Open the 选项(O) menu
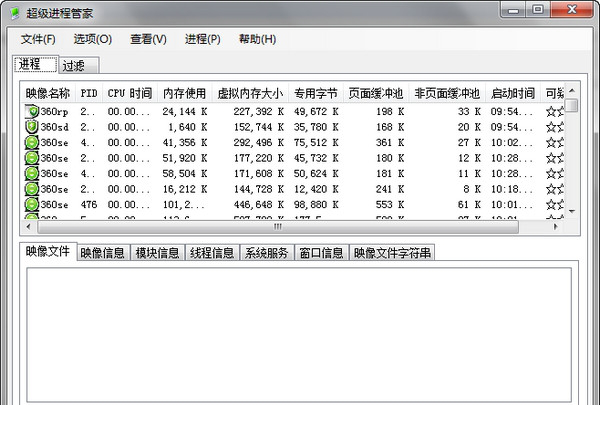The height and width of the screenshot is (421, 600). tap(93, 39)
